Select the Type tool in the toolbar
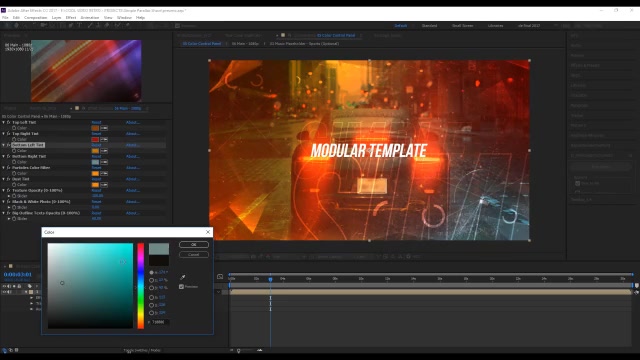Screen dimensions: 640x360 click(x=79, y=26)
